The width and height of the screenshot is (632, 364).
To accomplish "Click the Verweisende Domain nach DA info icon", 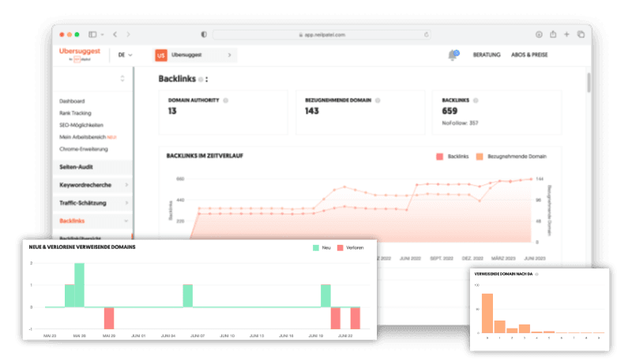I will tap(536, 274).
